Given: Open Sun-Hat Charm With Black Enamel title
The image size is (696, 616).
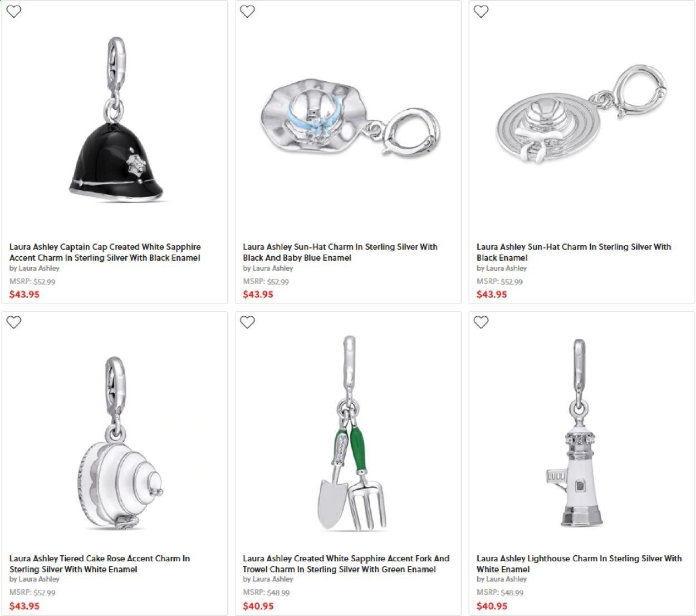Looking at the screenshot, I should pos(574,252).
